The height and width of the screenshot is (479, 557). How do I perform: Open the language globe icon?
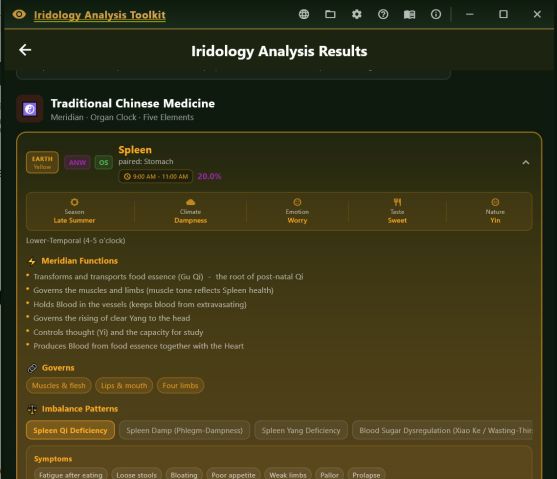point(304,14)
